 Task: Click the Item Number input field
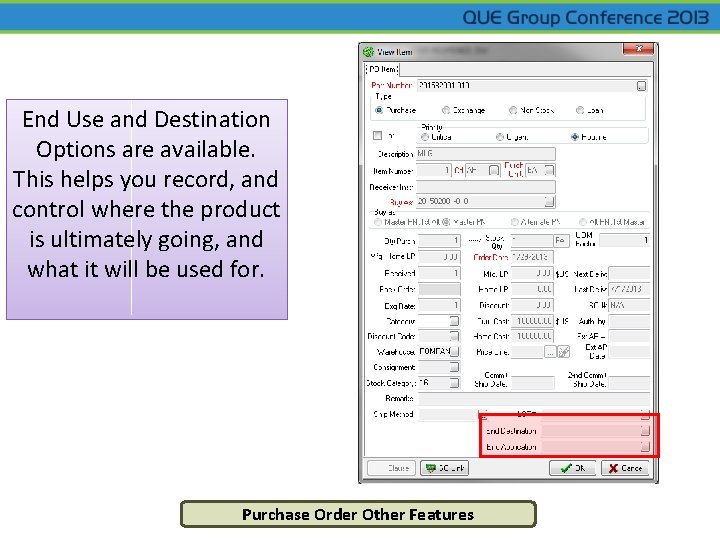[434, 170]
